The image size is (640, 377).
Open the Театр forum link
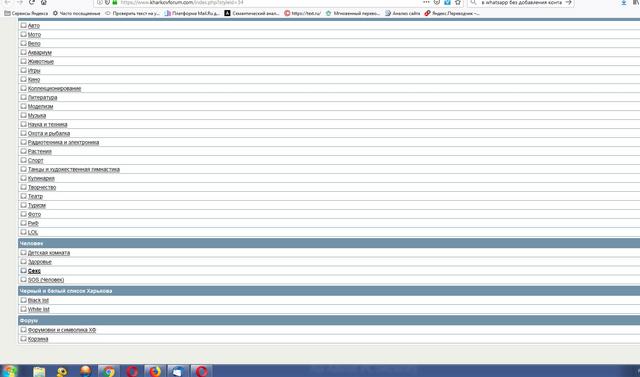coord(35,196)
